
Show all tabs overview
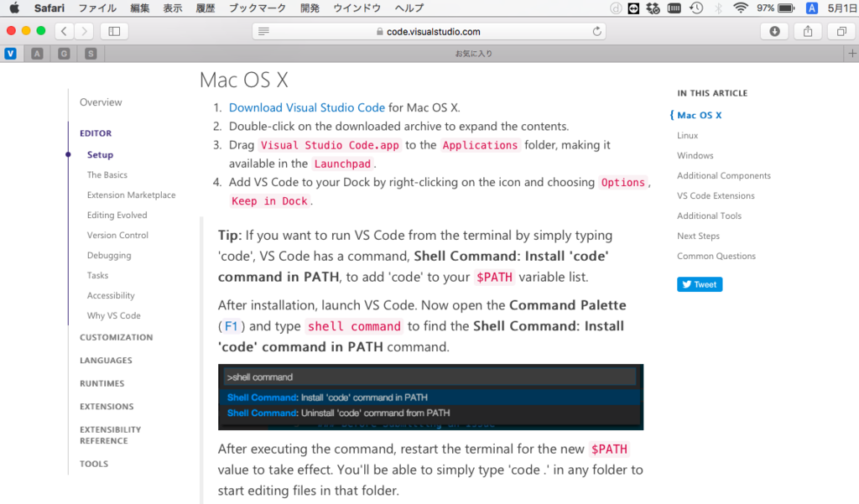tap(841, 31)
